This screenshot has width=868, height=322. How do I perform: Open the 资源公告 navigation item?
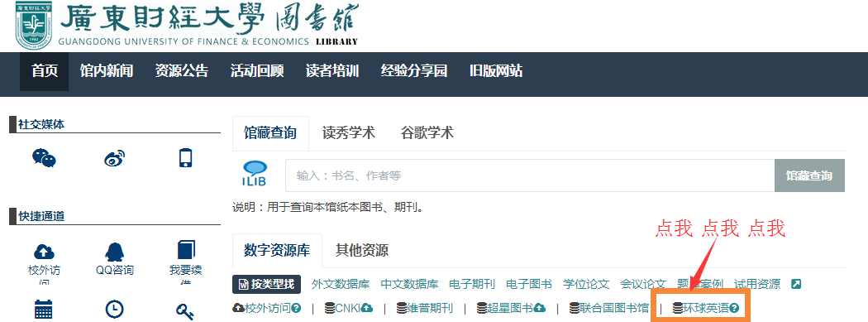(x=182, y=71)
